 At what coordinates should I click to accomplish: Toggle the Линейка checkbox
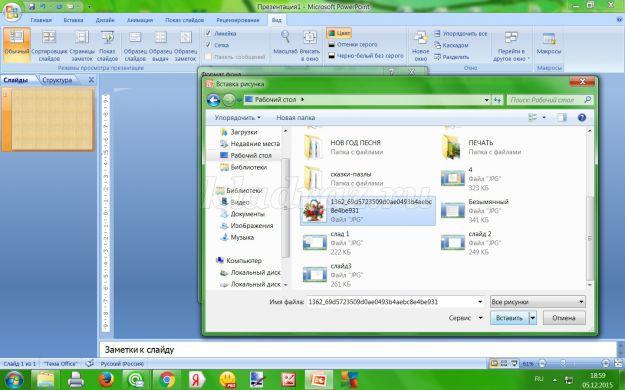[x=208, y=33]
